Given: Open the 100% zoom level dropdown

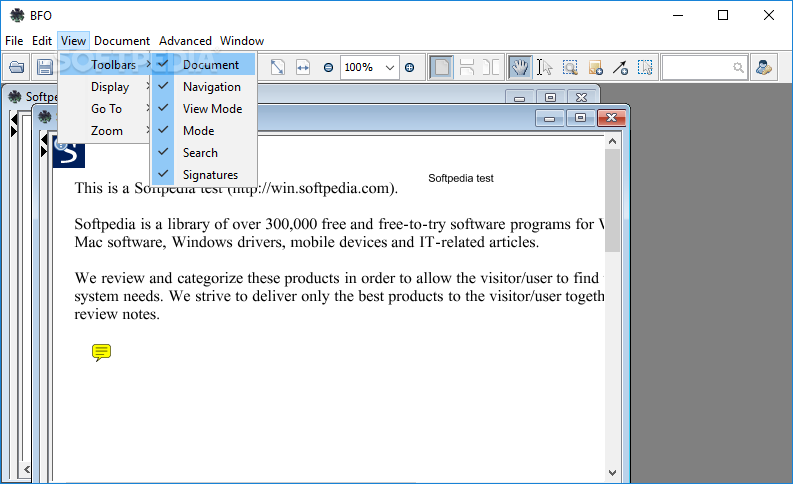Looking at the screenshot, I should click(x=389, y=67).
